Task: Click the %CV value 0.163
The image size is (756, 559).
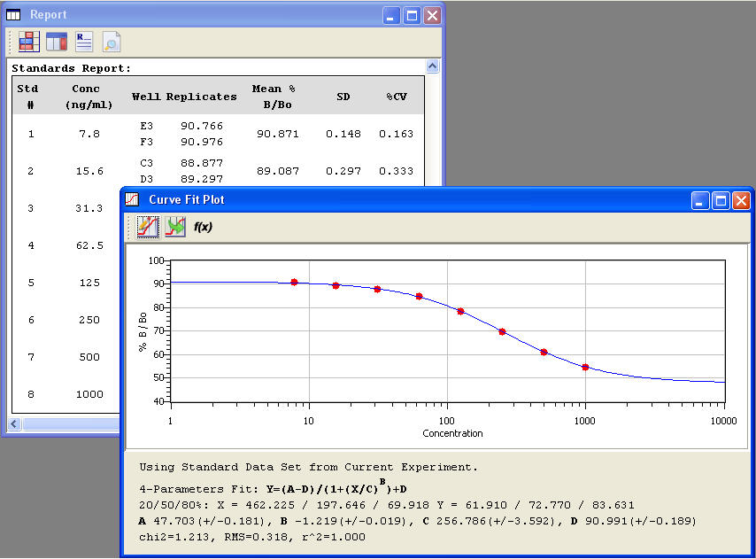Action: pos(397,134)
